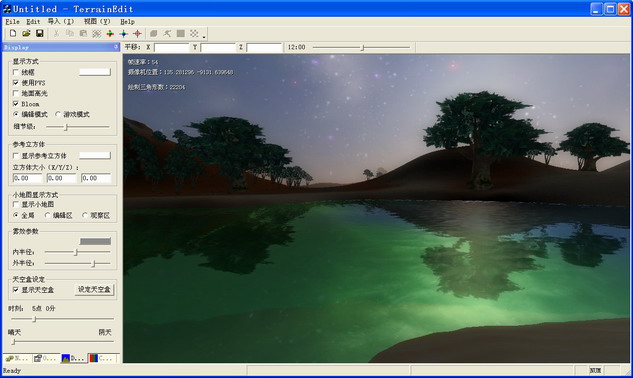Click the 时刻 time-of-day slider
Screen dimensions: 633x378
(63, 319)
